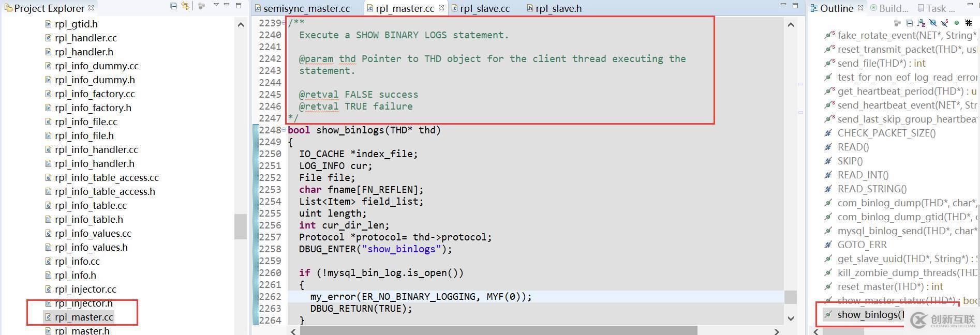Click editor horizontal scroll right arrow
This screenshot has height=335, width=980.
click(x=777, y=331)
